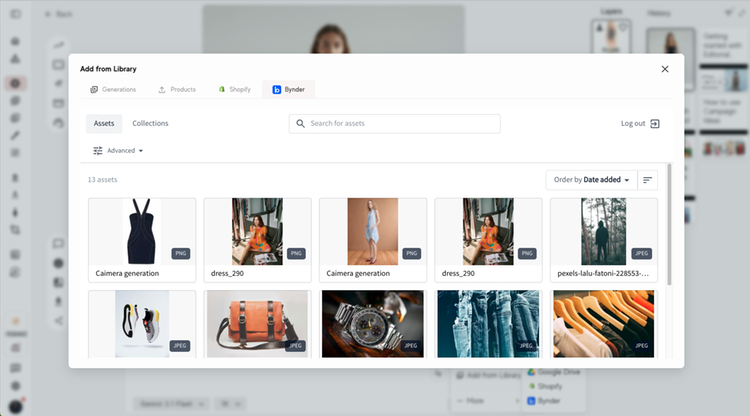Toggle the sidebar panel icon in background
750x416 pixels.
click(16, 14)
